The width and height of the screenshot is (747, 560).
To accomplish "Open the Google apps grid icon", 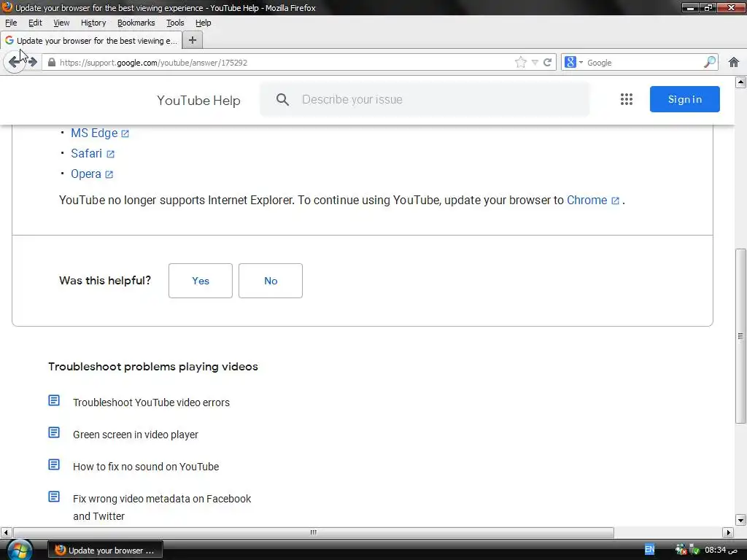I will 627,99.
